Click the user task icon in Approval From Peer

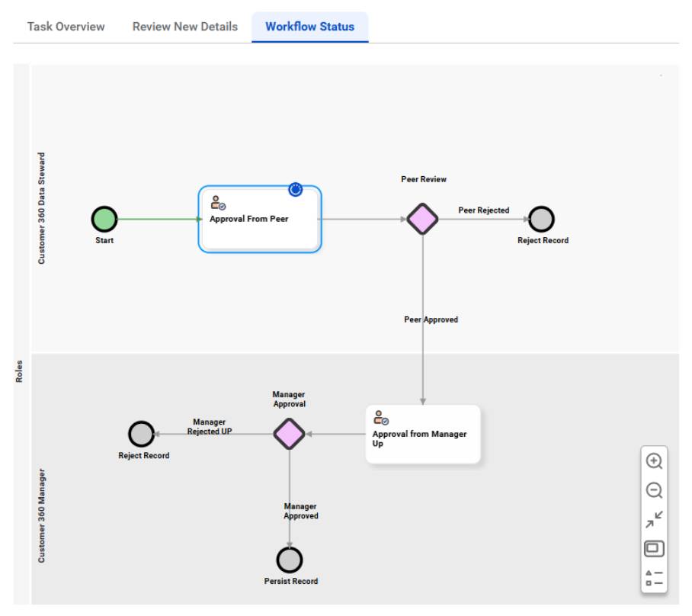(x=218, y=203)
